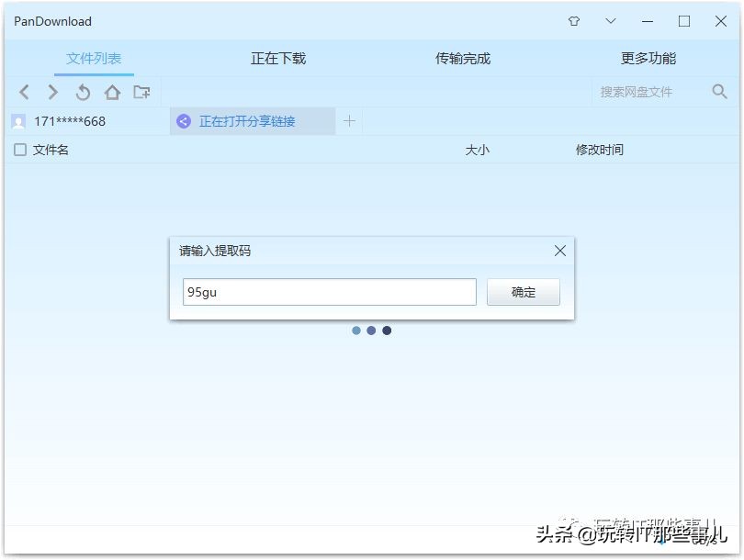Close the 请输入提取码 dialog
744x560 pixels.
pyautogui.click(x=559, y=250)
